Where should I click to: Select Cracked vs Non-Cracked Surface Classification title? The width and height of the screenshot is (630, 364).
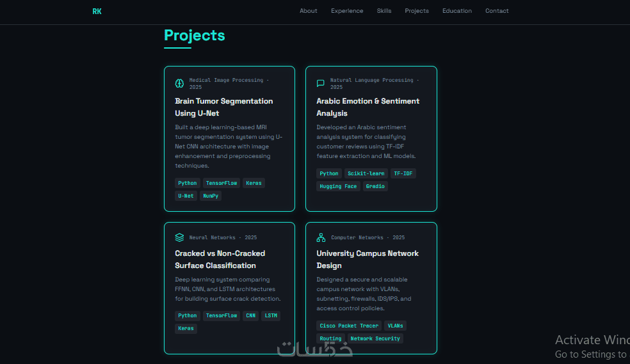pos(220,259)
